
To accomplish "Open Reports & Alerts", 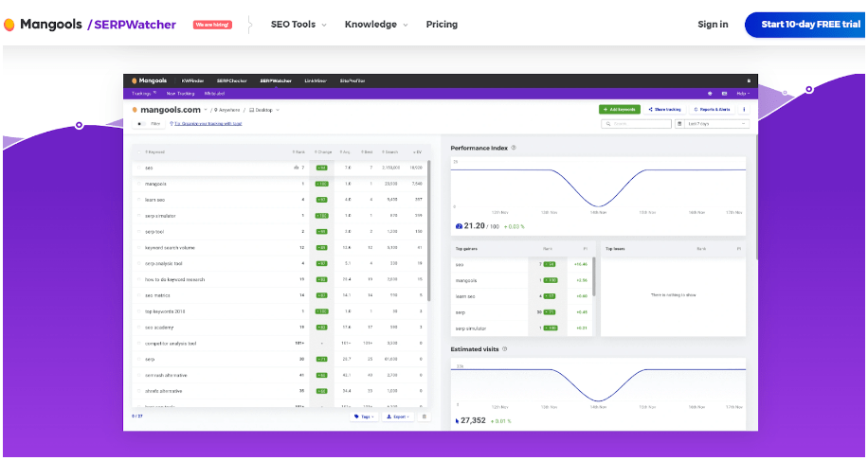I will coord(712,110).
